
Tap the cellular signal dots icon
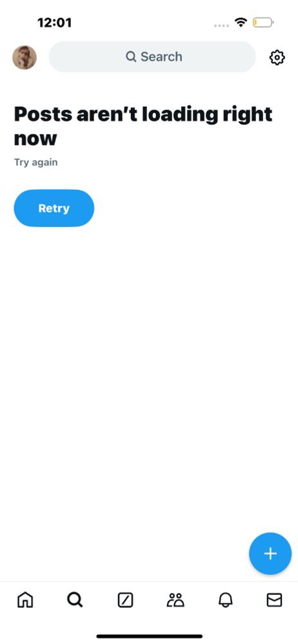point(221,26)
